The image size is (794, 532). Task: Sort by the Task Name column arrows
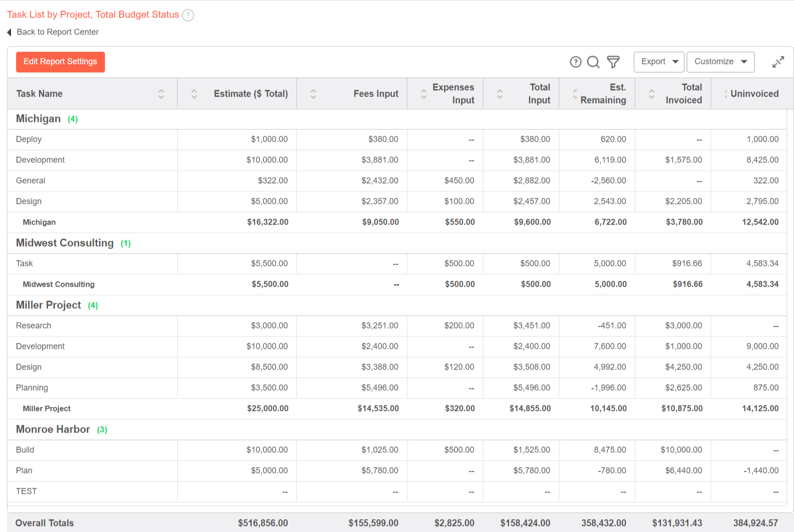[x=161, y=94]
